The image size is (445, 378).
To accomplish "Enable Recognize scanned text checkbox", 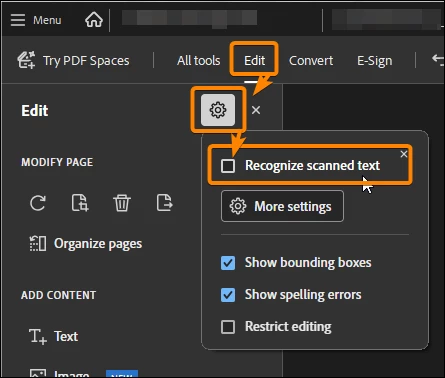I will (228, 166).
